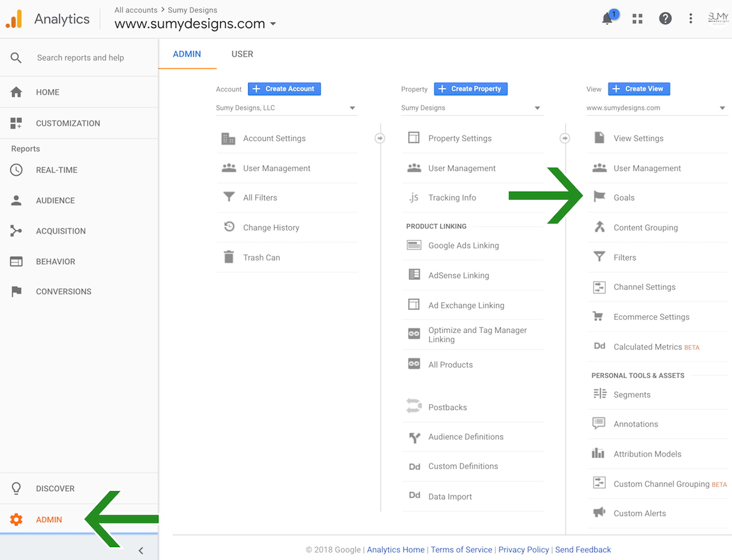Open the Analytics Home footer link
732x560 pixels.
[396, 550]
